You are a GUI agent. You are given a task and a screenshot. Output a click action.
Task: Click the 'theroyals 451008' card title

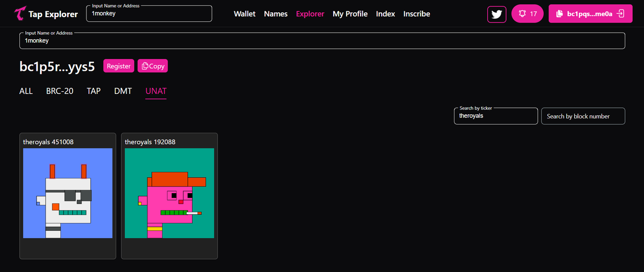[x=48, y=142]
